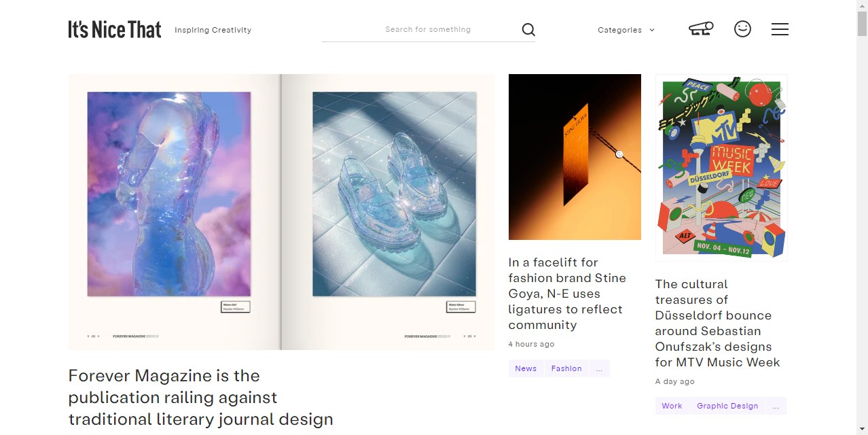Click the magnifying glass search icon
This screenshot has height=435, width=868.
coord(528,29)
